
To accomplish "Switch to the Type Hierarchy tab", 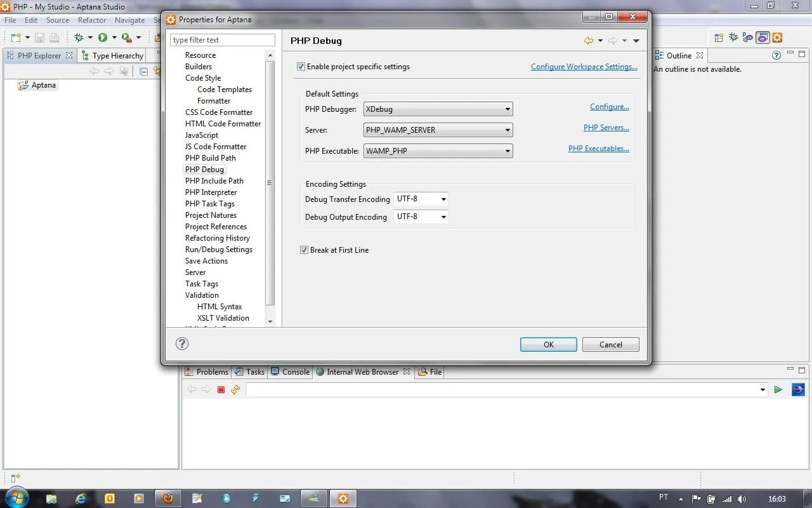I will 112,55.
